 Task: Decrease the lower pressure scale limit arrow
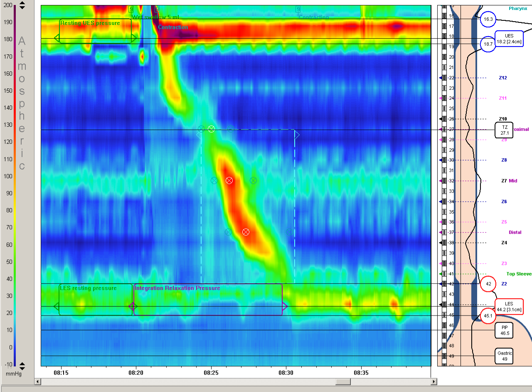pyautogui.click(x=22, y=368)
